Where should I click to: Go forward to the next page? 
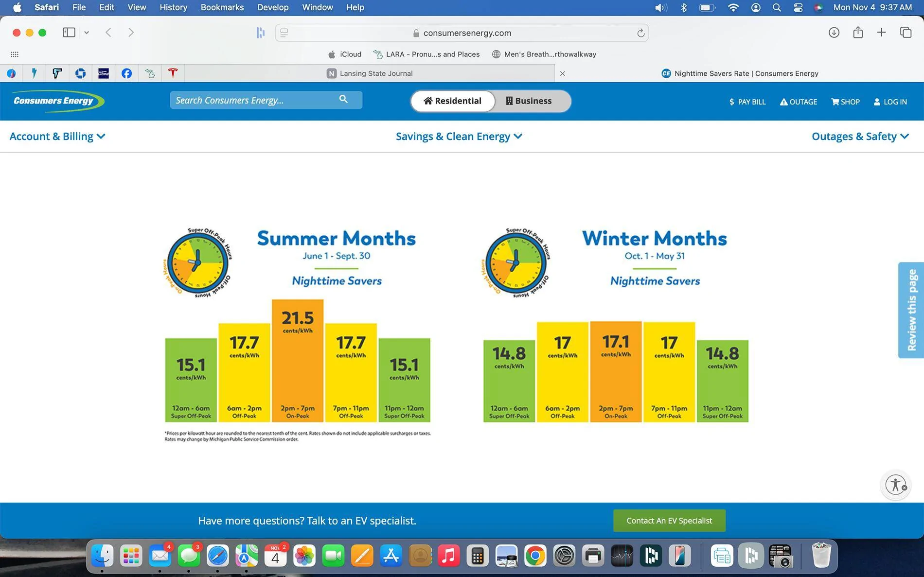131,33
